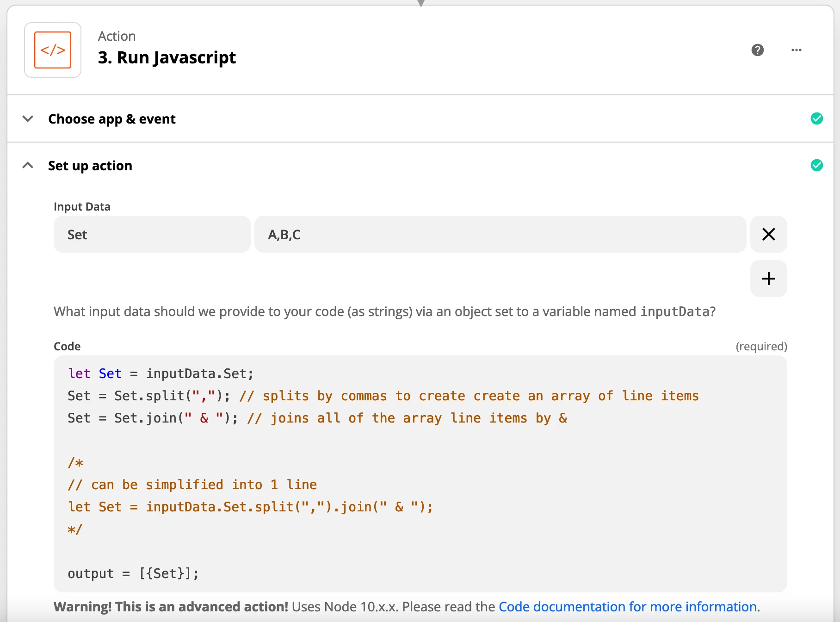Add a new input data row
This screenshot has height=622, width=840.
point(768,279)
